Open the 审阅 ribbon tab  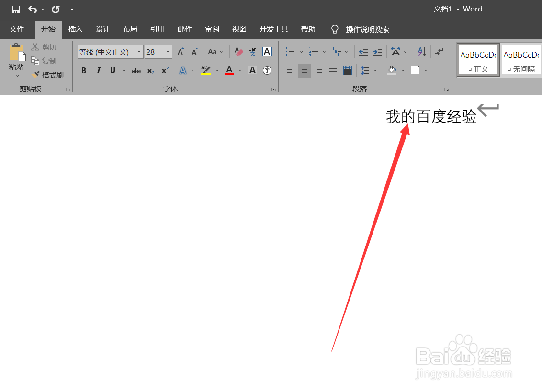[212, 29]
